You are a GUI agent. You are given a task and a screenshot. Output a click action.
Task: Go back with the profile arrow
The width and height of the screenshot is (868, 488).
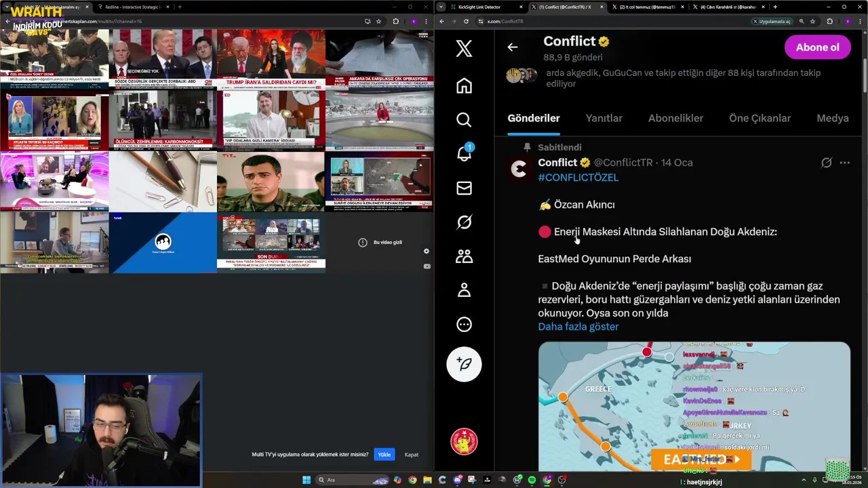513,47
